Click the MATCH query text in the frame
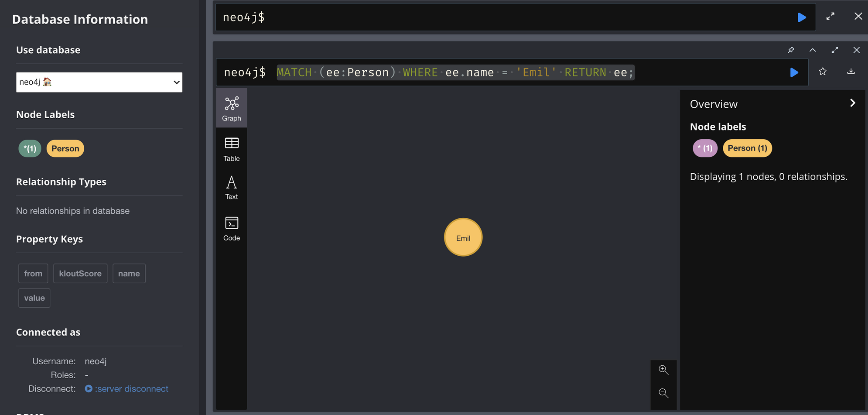Screen dimensions: 868x415 pyautogui.click(x=455, y=72)
